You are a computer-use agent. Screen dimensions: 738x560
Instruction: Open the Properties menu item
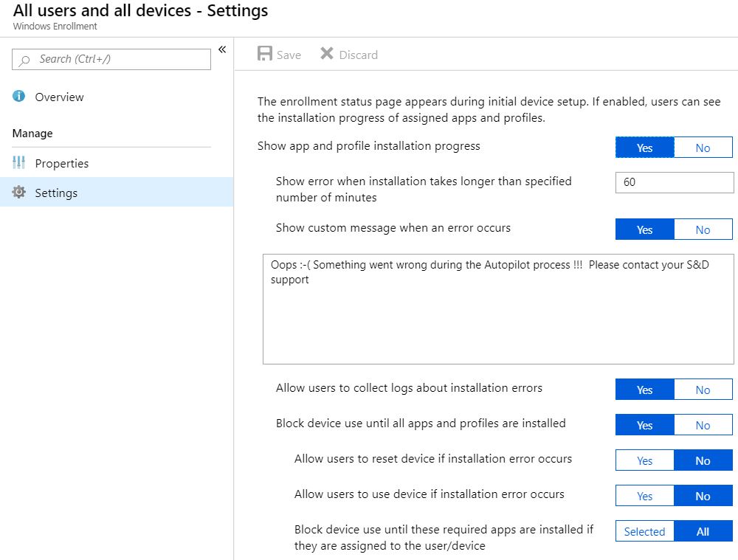[x=61, y=163]
